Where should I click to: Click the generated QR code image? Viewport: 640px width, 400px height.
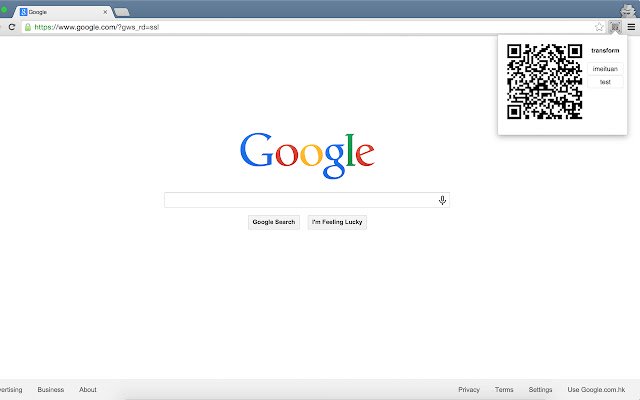pos(544,82)
